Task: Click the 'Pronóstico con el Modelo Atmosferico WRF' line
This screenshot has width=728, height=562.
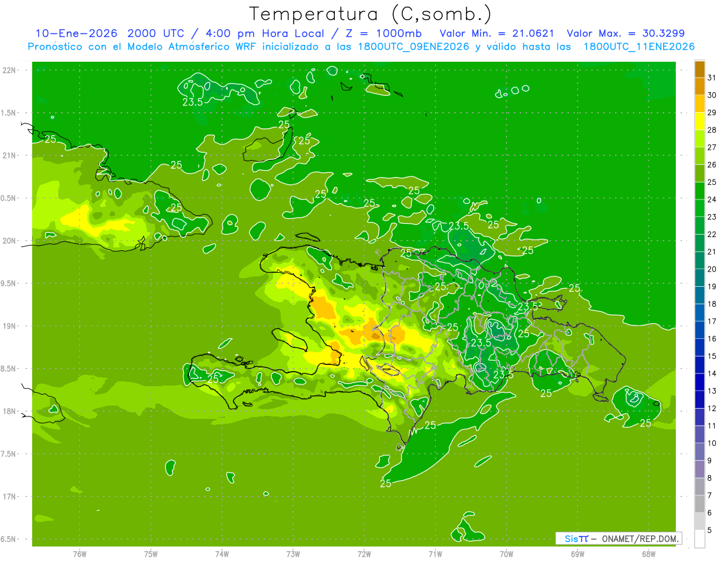Action: tap(142, 47)
